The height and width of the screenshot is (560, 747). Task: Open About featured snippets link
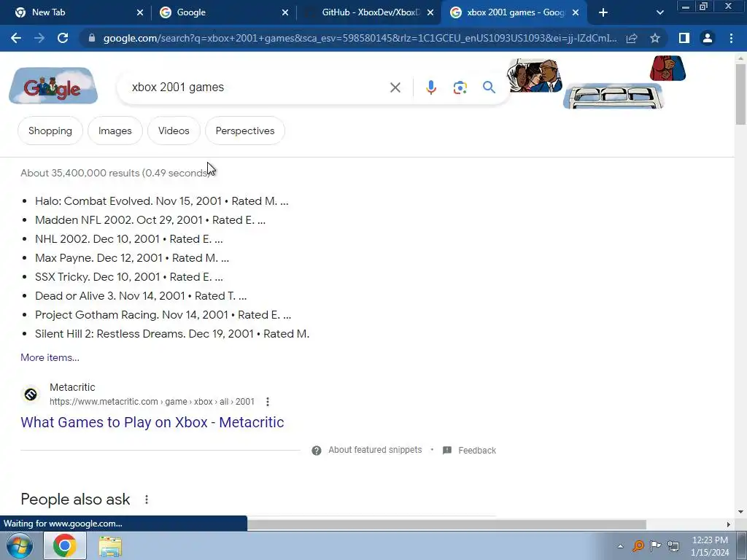[x=375, y=450]
